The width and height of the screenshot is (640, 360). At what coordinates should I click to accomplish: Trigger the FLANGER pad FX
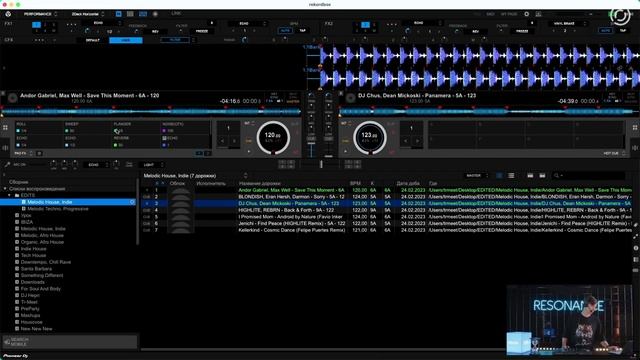136,128
